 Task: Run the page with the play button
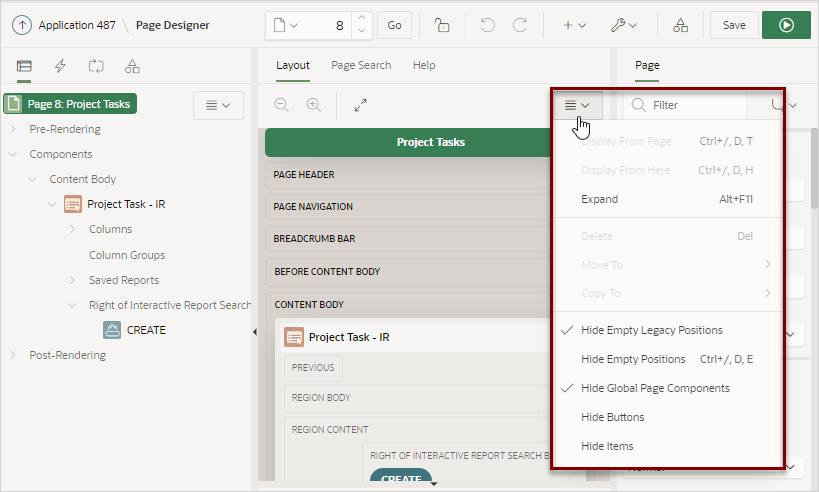tap(786, 25)
